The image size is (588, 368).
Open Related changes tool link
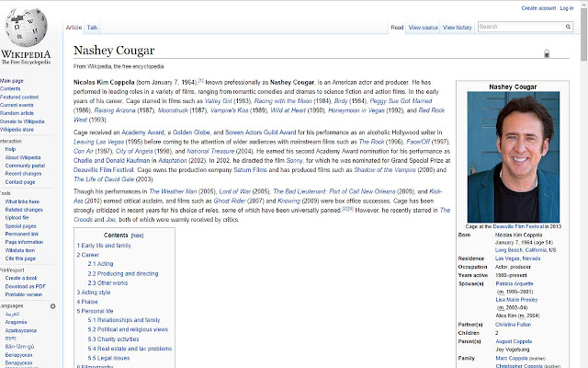point(24,210)
